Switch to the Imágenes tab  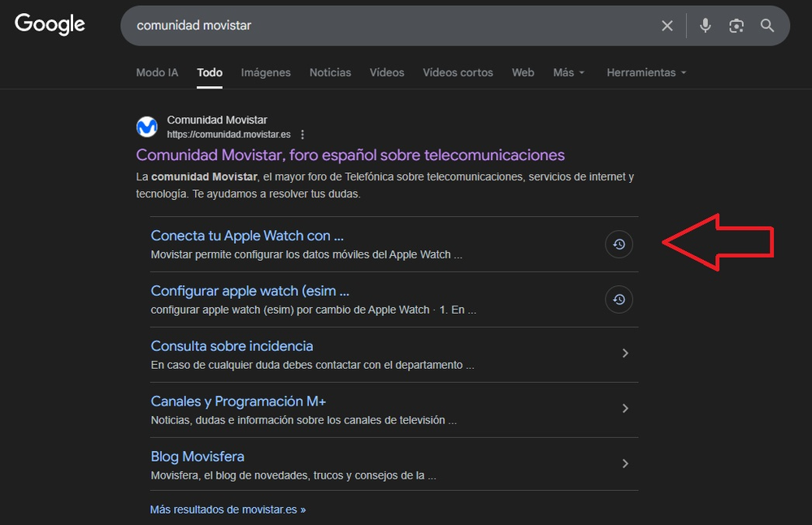[266, 72]
